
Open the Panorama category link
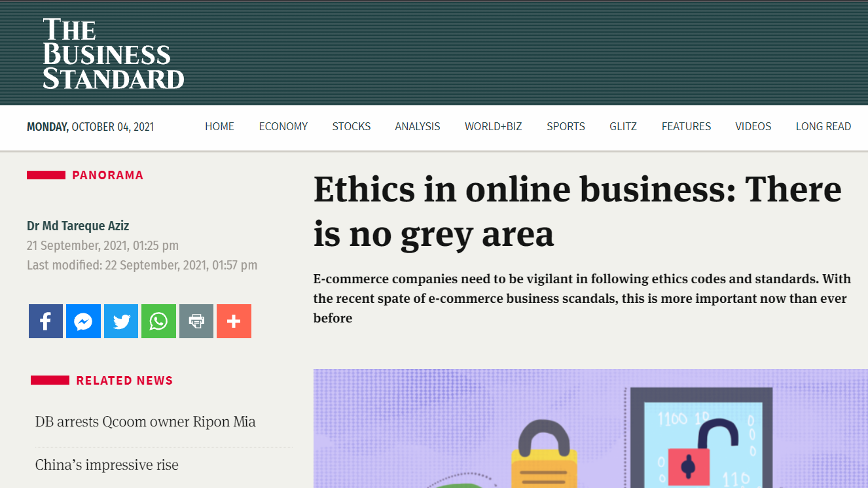107,175
